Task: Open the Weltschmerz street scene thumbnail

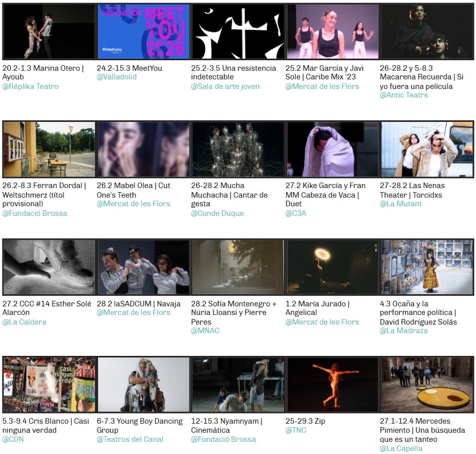Action: 49,149
